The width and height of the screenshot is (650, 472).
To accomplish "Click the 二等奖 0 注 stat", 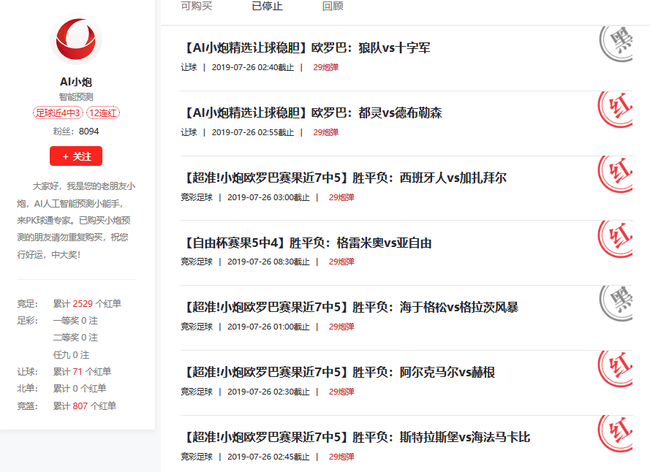I will click(75, 338).
